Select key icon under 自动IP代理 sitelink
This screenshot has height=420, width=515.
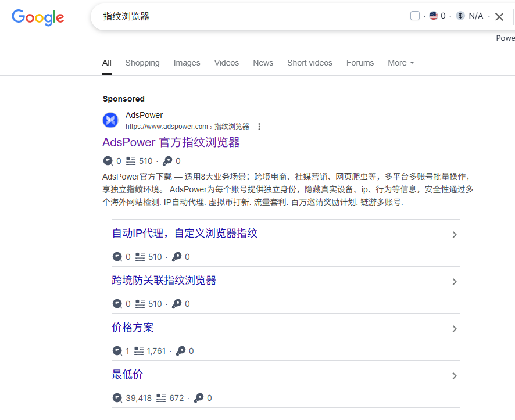pos(177,257)
